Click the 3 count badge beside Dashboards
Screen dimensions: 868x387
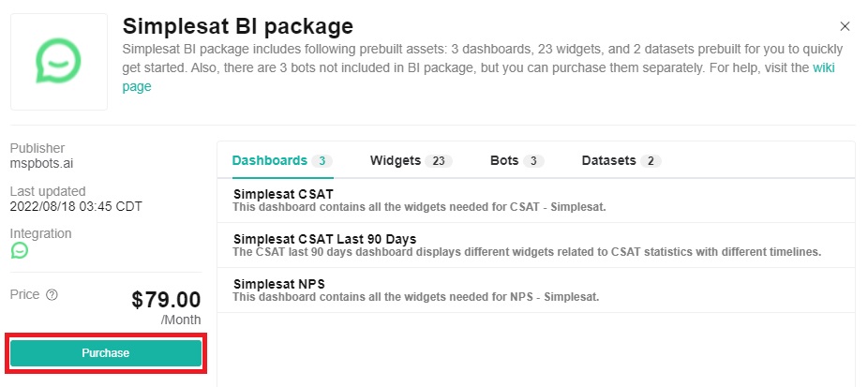click(322, 161)
